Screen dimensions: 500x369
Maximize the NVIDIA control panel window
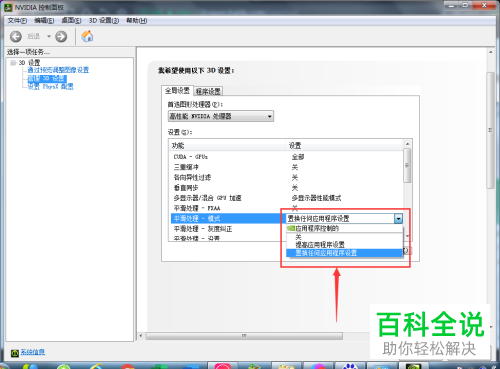tap(465, 5)
